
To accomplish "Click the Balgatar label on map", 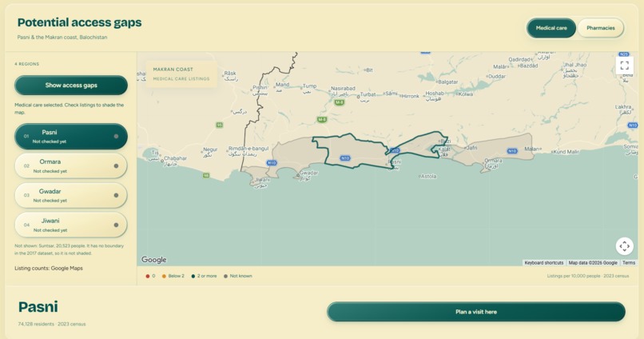I will [x=447, y=82].
